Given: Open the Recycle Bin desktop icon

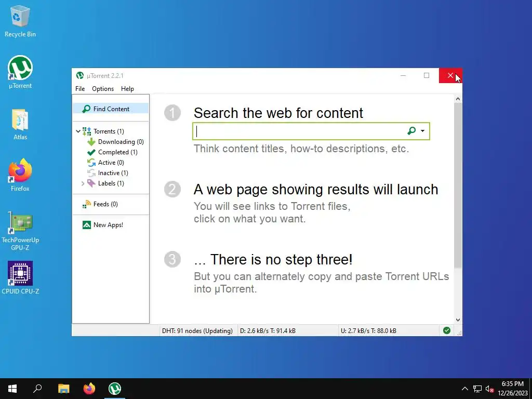Looking at the screenshot, I should [x=20, y=21].
